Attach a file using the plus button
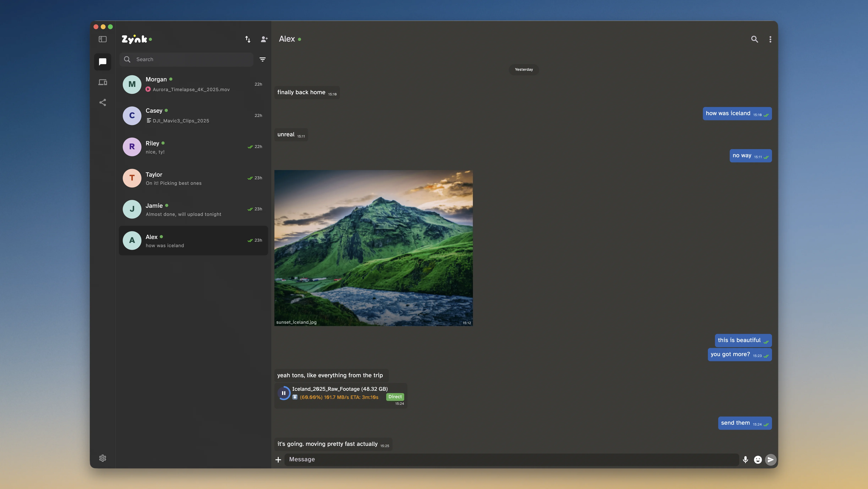This screenshot has height=489, width=868. click(278, 459)
